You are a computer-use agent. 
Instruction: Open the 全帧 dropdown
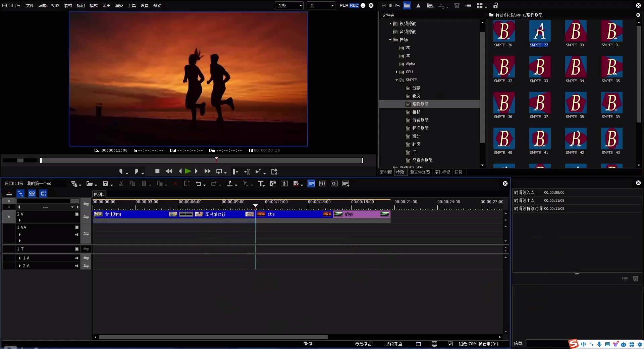pos(289,5)
